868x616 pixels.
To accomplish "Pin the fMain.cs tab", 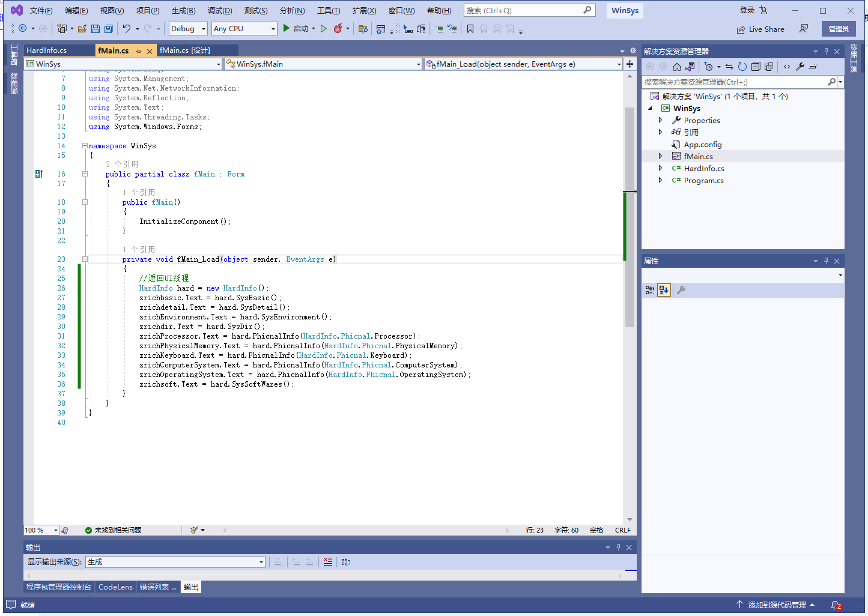I will click(x=139, y=51).
